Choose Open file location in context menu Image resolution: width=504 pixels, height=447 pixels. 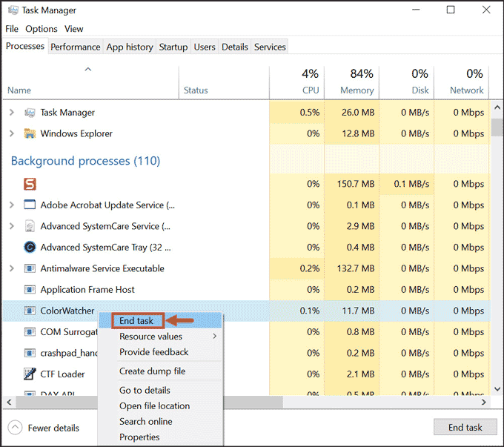pyautogui.click(x=160, y=405)
